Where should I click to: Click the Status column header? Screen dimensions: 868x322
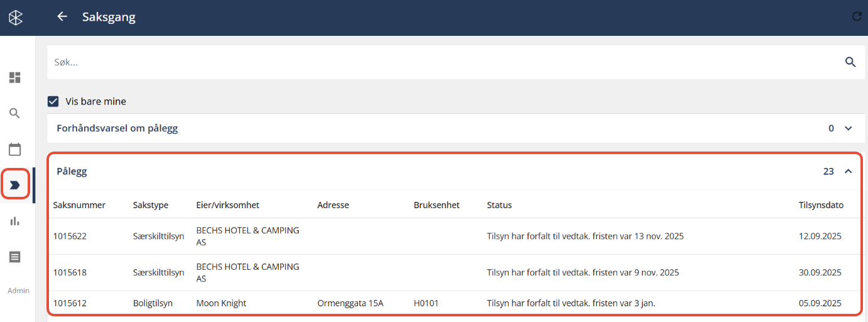(x=499, y=205)
